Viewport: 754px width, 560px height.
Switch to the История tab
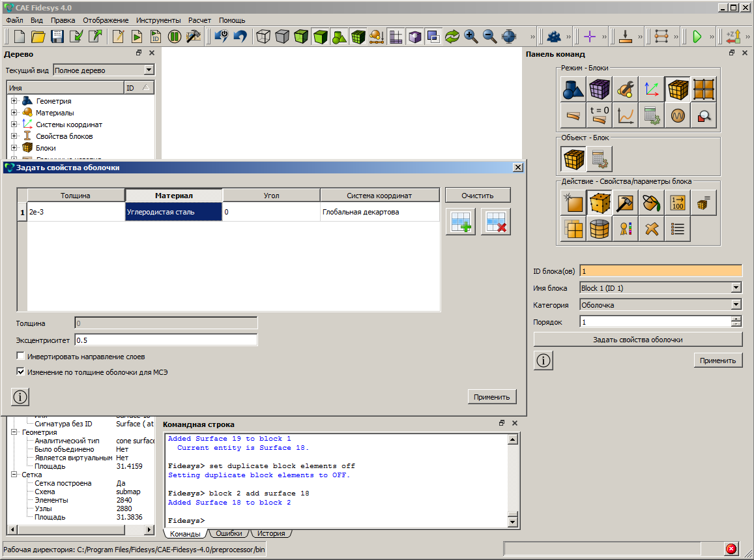pos(271,533)
